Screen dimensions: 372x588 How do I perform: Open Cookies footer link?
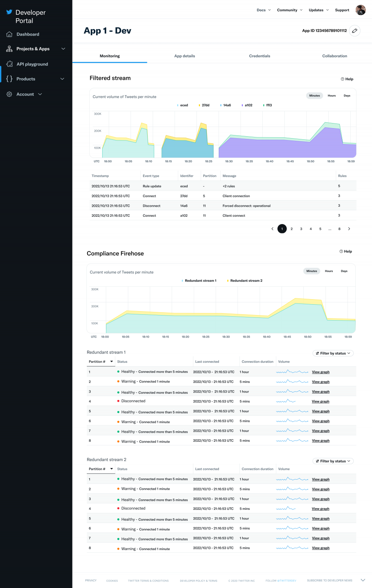[112, 581]
